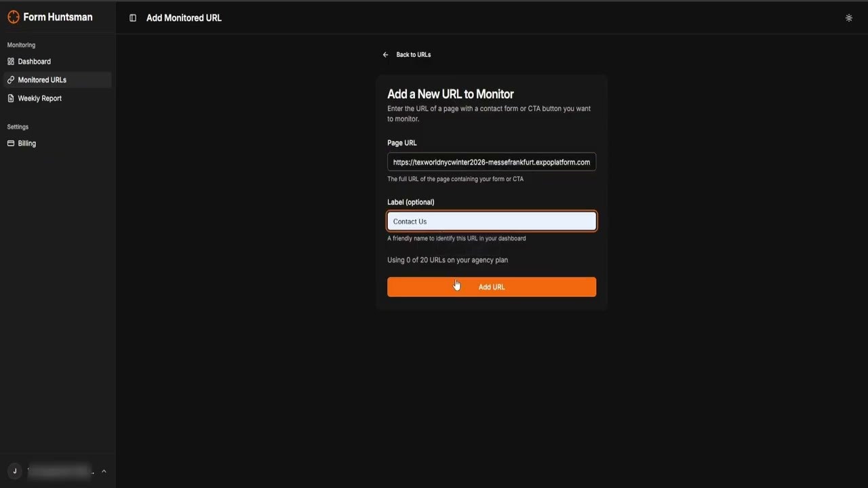
Task: Open the Dashboard page
Action: tap(58, 62)
